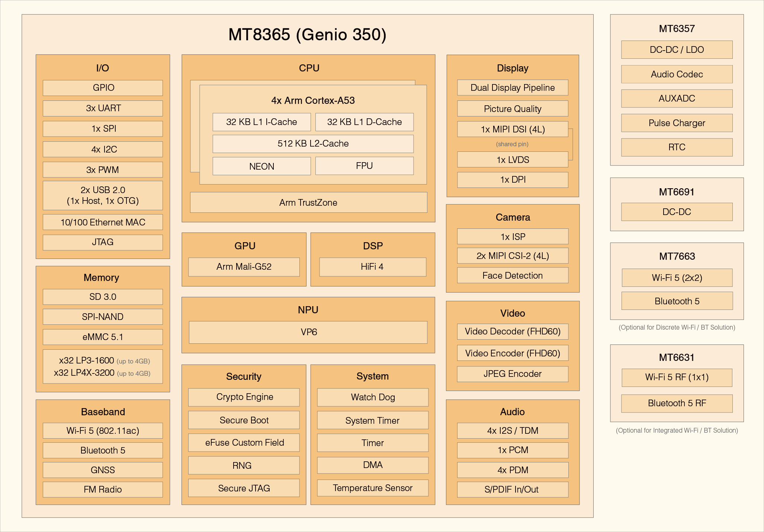The width and height of the screenshot is (764, 532).
Task: Select the 512 KB L2-Cache box
Action: coord(313,144)
